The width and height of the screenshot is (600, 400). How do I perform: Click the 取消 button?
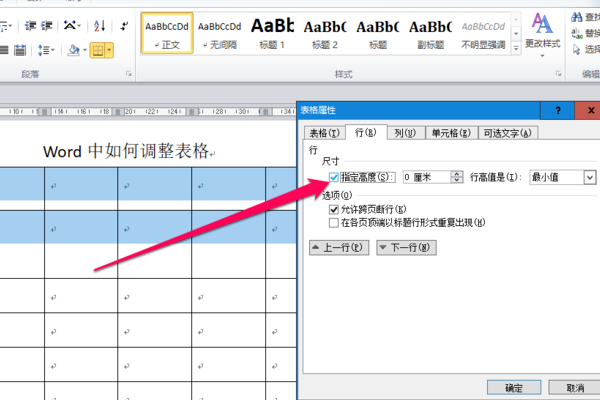tap(575, 387)
